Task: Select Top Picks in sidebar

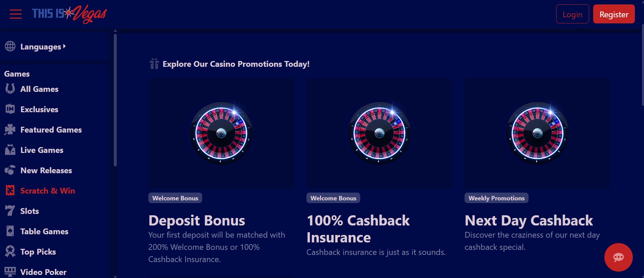Action: pos(38,252)
